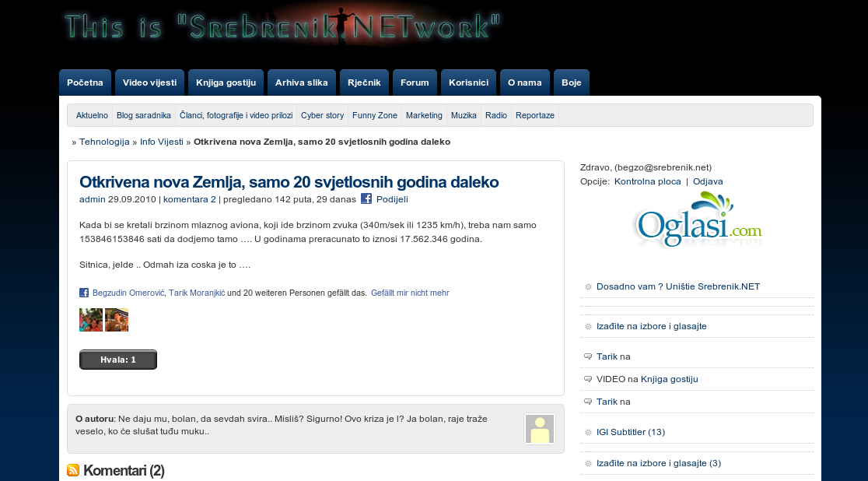Select Funny Zone in the submenu
868x481 pixels.
[375, 115]
